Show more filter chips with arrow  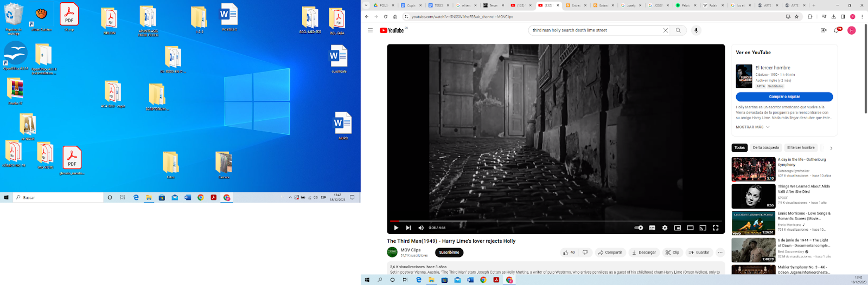(831, 148)
